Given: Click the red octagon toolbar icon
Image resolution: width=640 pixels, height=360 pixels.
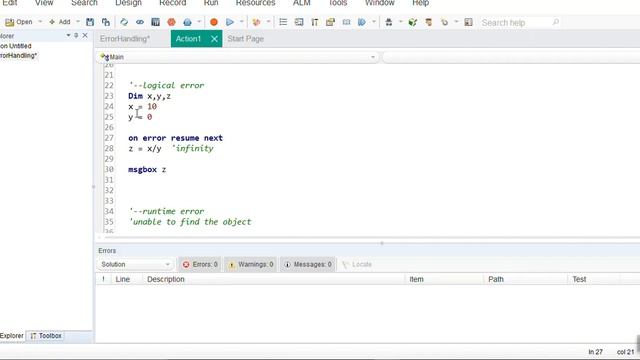Looking at the screenshot, I should [171, 22].
